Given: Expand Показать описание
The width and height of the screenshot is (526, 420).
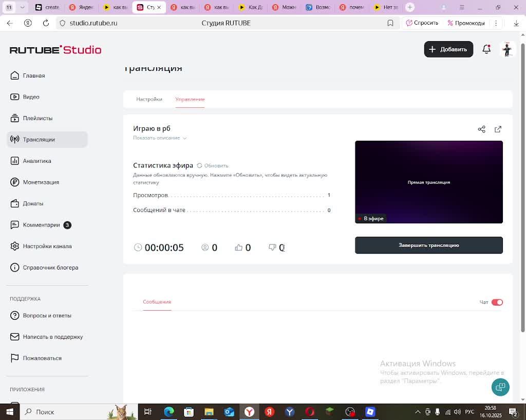Looking at the screenshot, I should pos(160,138).
